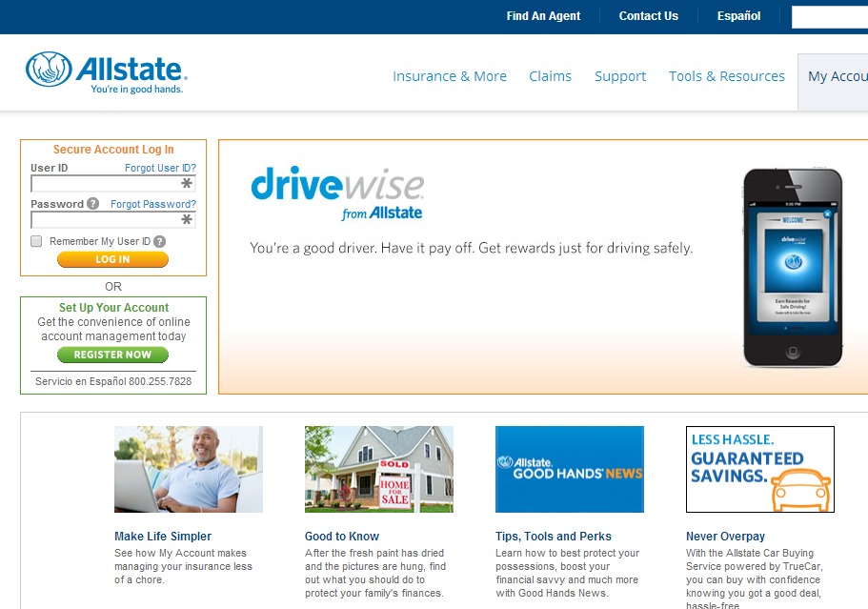Focus the User ID input field
868x609 pixels.
coord(113,183)
